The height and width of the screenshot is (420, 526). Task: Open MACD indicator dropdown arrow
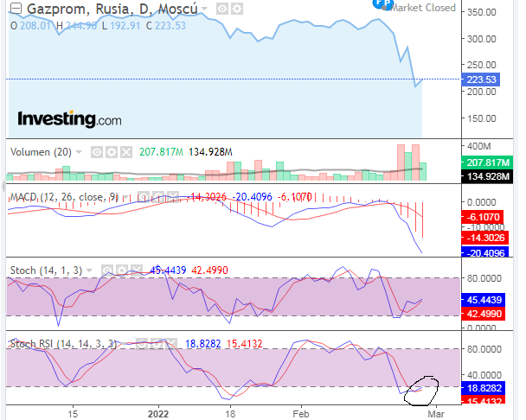[x=125, y=197]
